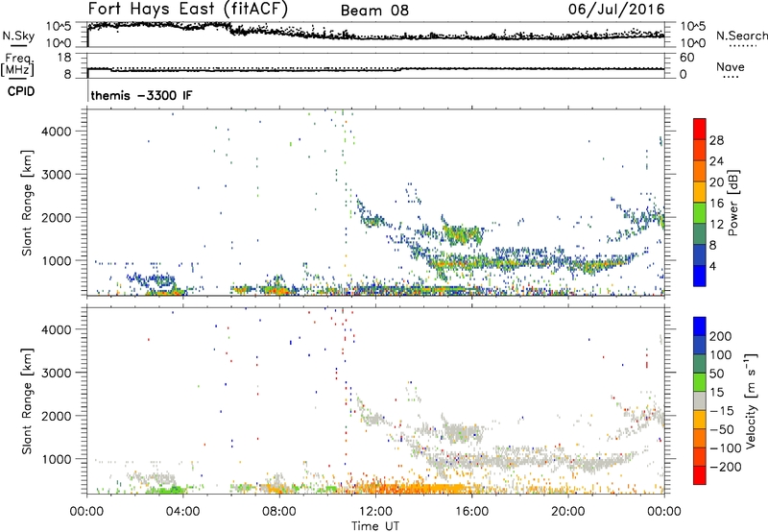Click the "60" Nave axis tick
The width and height of the screenshot is (768, 532).
coord(686,58)
